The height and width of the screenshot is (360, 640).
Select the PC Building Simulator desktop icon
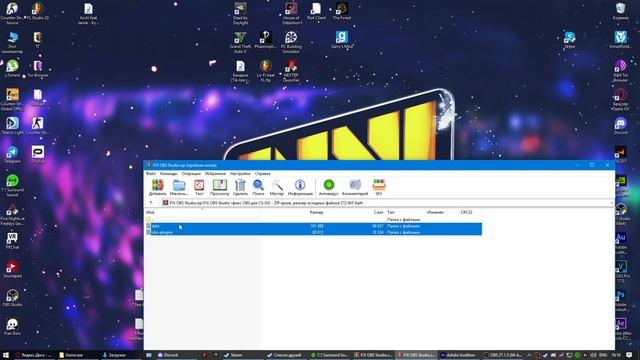[291, 42]
